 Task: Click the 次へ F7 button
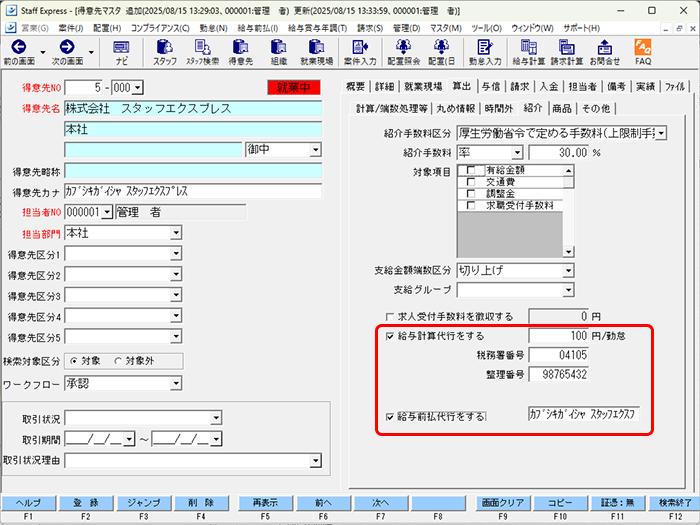point(381,503)
